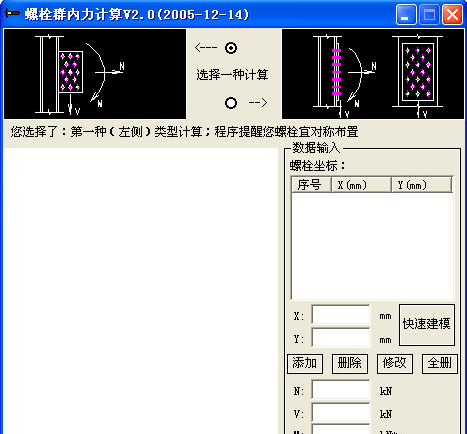Select the right-type calculation radio button
Viewport: 467px width, 434px height.
(x=231, y=103)
